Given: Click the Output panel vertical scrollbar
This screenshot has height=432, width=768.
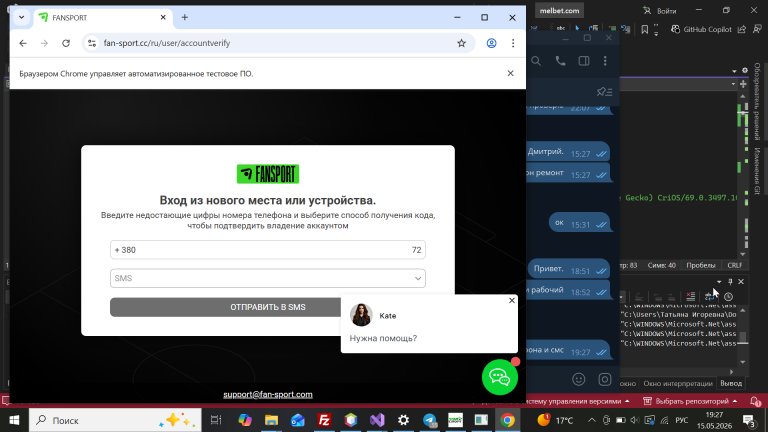Looking at the screenshot, I should (743, 334).
